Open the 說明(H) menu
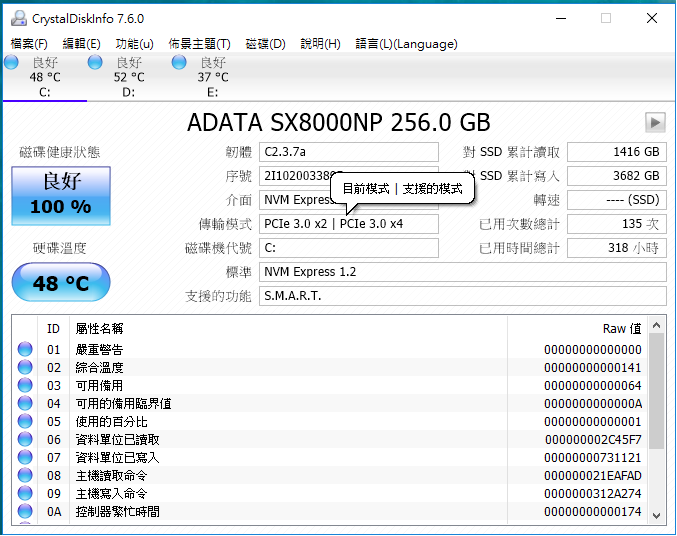677x536 pixels. coord(320,44)
